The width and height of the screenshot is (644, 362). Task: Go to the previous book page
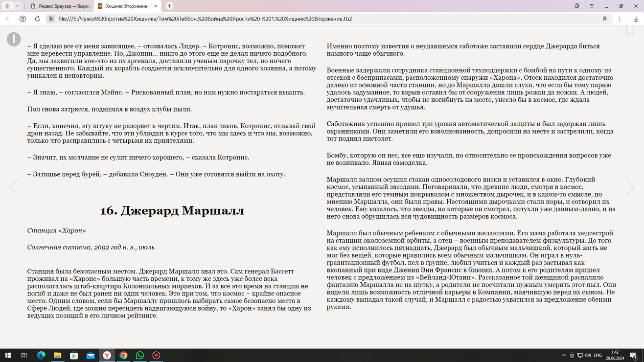point(14,187)
